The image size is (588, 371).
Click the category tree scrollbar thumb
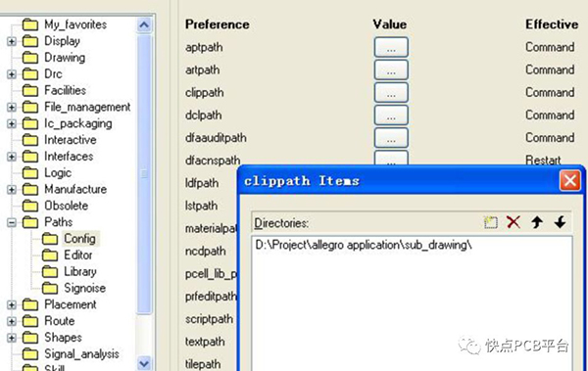[144, 174]
